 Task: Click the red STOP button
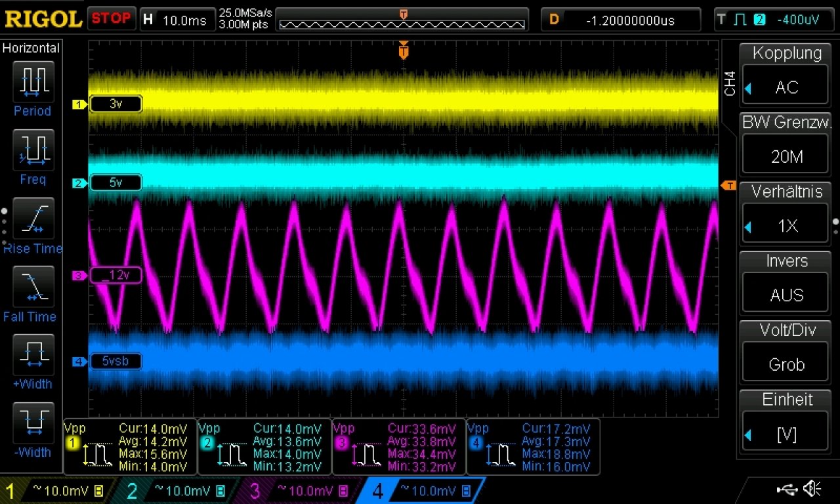[111, 18]
